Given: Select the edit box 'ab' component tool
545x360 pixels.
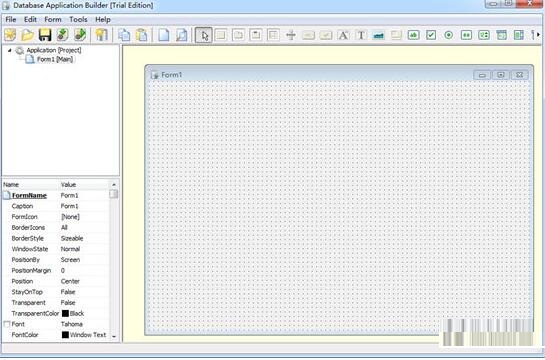Looking at the screenshot, I should tap(413, 35).
